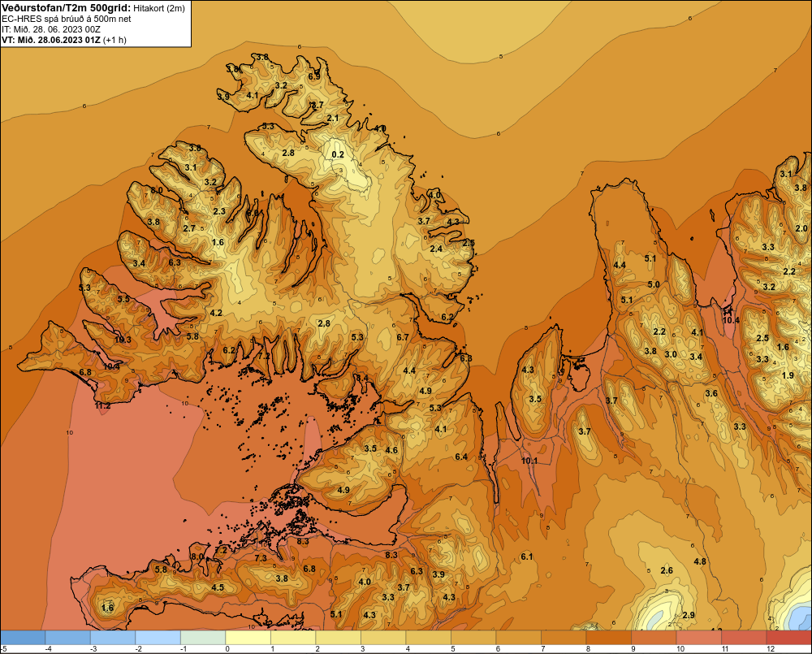Viewport: 812px width, 654px height.
Task: Pick the legend color between 8 and 9
Action: [x=608, y=638]
